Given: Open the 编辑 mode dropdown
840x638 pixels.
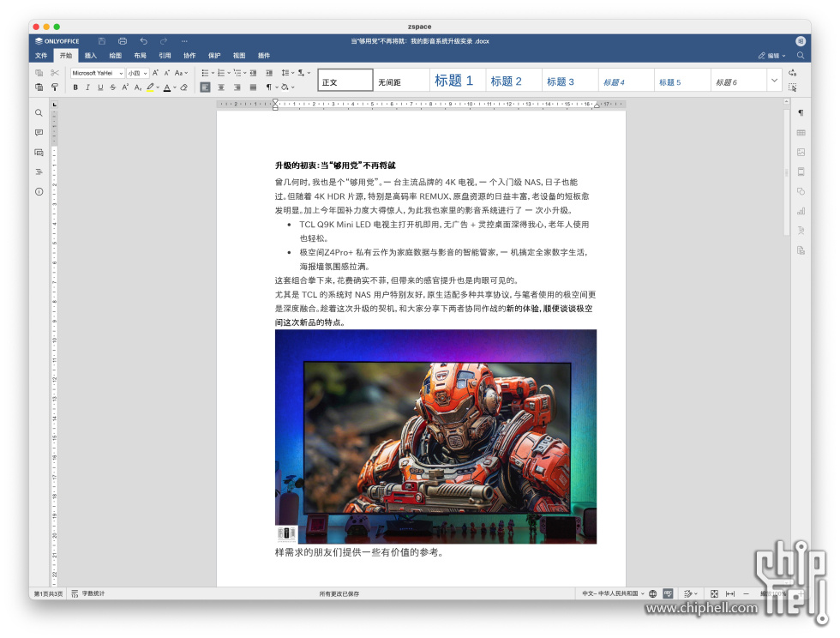Looking at the screenshot, I should (772, 55).
